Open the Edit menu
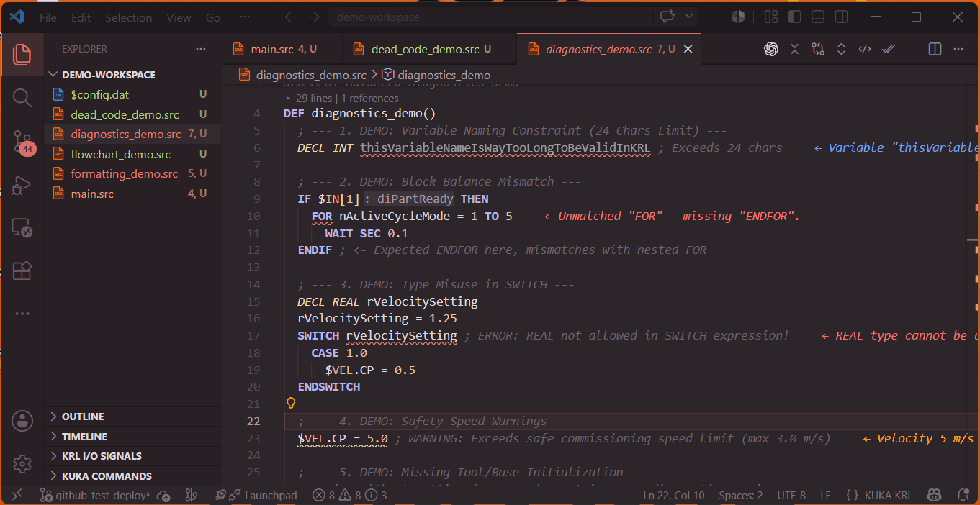The width and height of the screenshot is (980, 505). click(81, 17)
